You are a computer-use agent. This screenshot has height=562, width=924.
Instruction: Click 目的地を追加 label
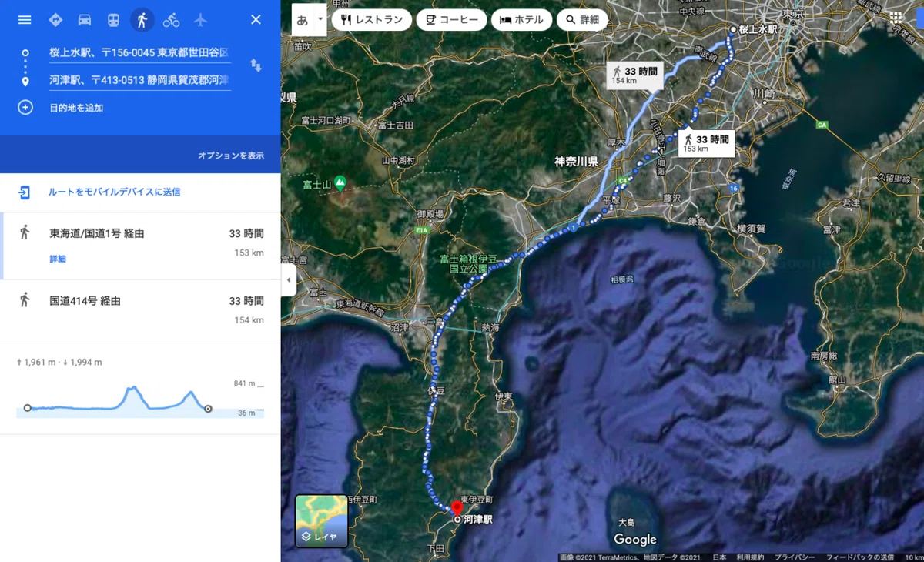pos(76,109)
